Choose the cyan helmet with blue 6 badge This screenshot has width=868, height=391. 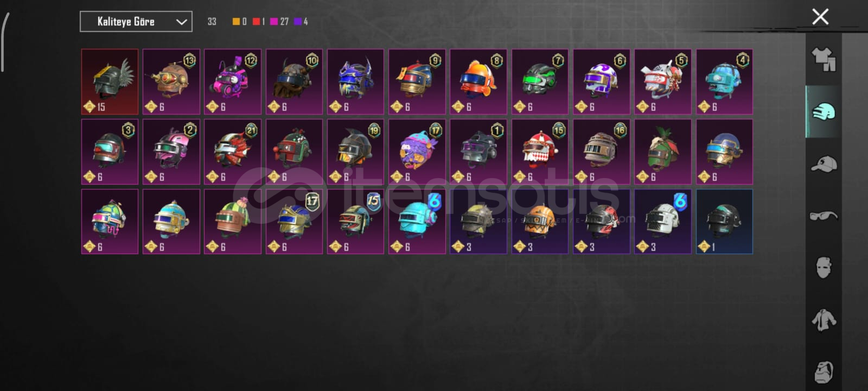pyautogui.click(x=417, y=221)
